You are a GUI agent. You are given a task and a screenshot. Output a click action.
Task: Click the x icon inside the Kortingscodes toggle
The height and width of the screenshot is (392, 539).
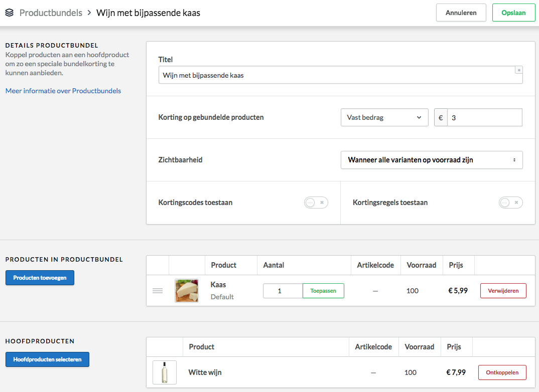pos(321,203)
